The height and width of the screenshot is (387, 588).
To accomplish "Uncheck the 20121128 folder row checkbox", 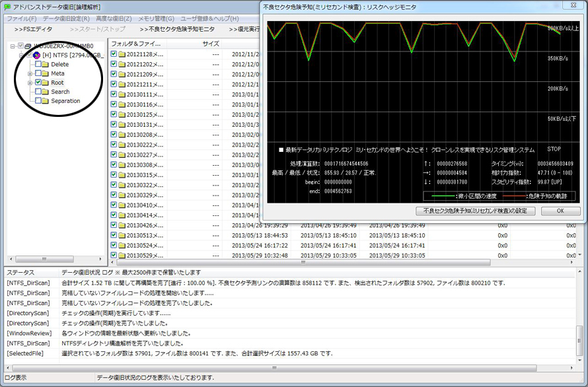I will [114, 54].
